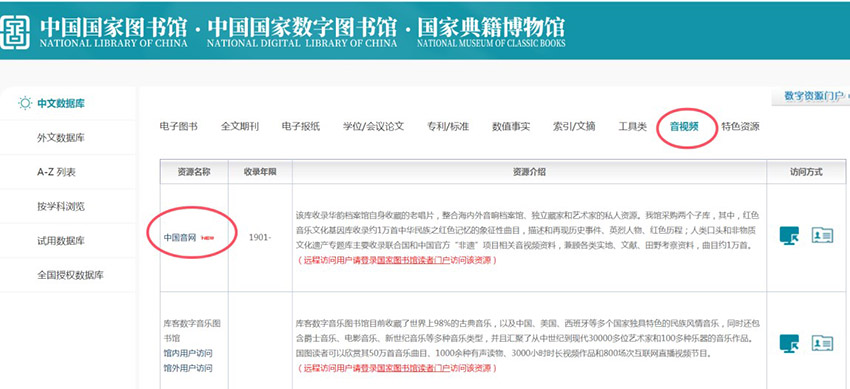Click the 访问方式 column header
Viewport: 850px width, 389px height.
[x=806, y=172]
